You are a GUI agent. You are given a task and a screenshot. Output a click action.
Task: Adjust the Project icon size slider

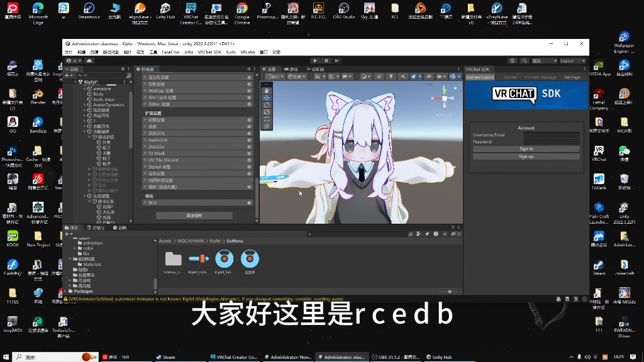(x=449, y=292)
